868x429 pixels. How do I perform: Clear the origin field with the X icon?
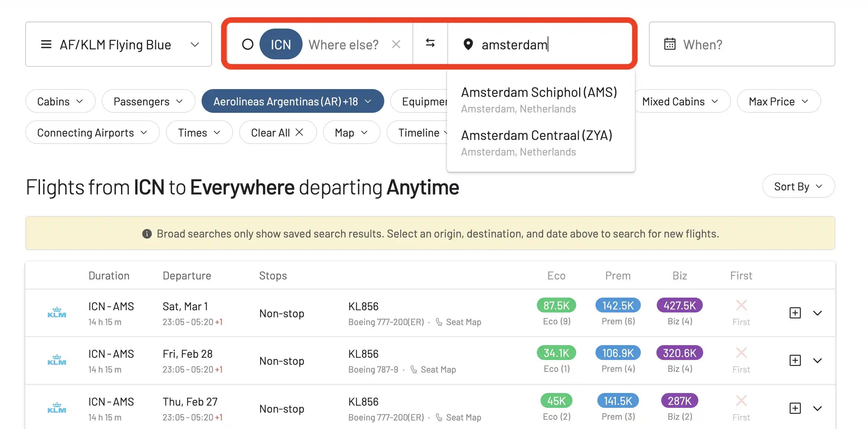coord(396,45)
